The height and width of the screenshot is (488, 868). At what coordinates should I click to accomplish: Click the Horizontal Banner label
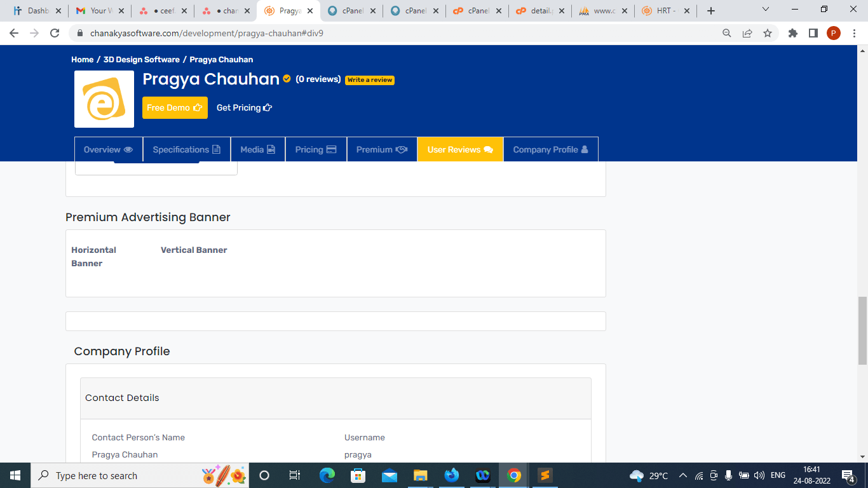point(94,257)
